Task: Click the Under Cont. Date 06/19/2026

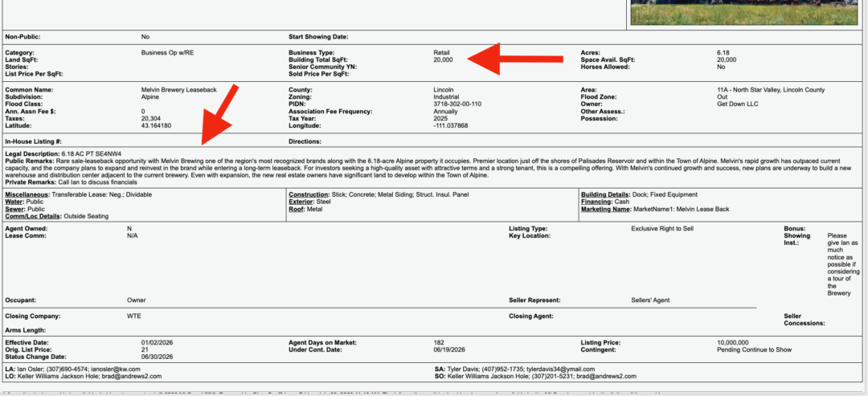Action: [449, 350]
